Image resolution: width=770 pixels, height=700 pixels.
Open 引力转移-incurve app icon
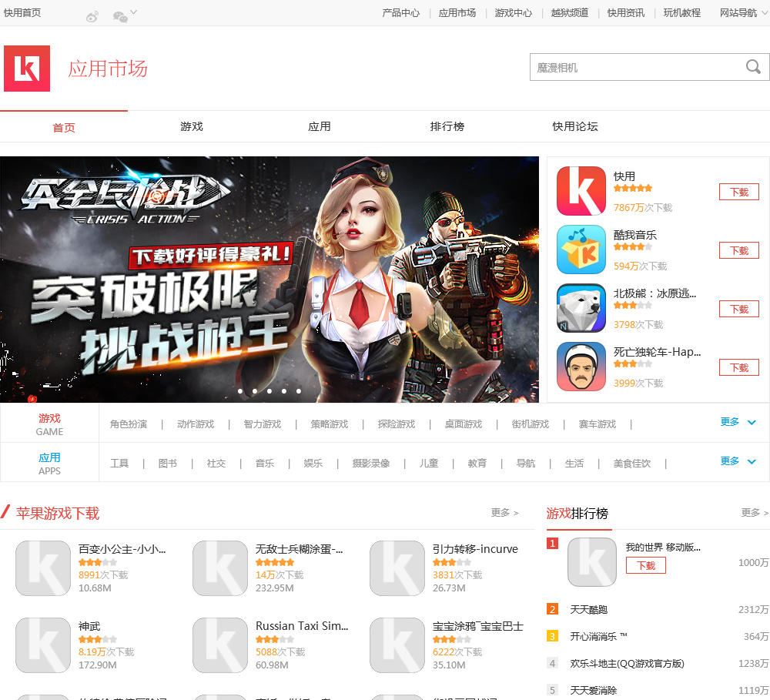pyautogui.click(x=397, y=568)
